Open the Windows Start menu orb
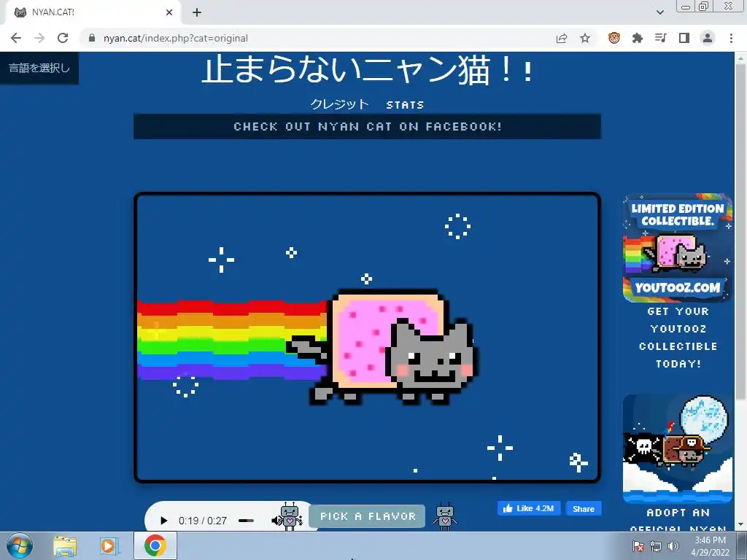 coord(20,546)
